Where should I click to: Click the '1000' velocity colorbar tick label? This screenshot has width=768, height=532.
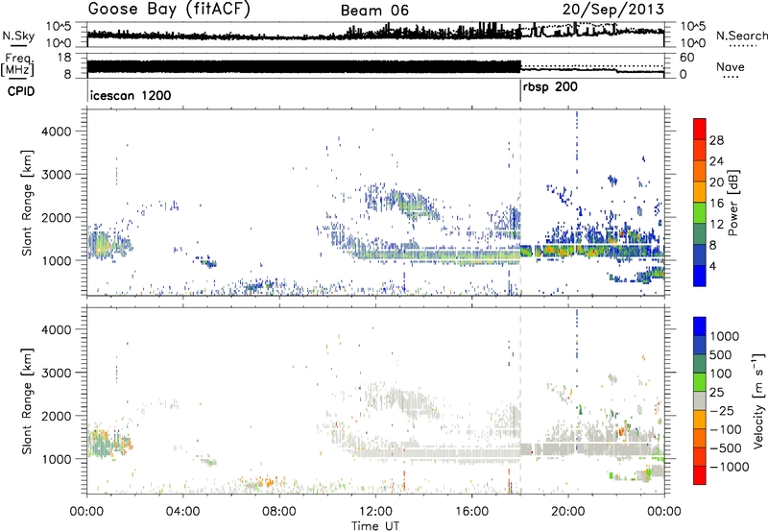[x=724, y=336]
